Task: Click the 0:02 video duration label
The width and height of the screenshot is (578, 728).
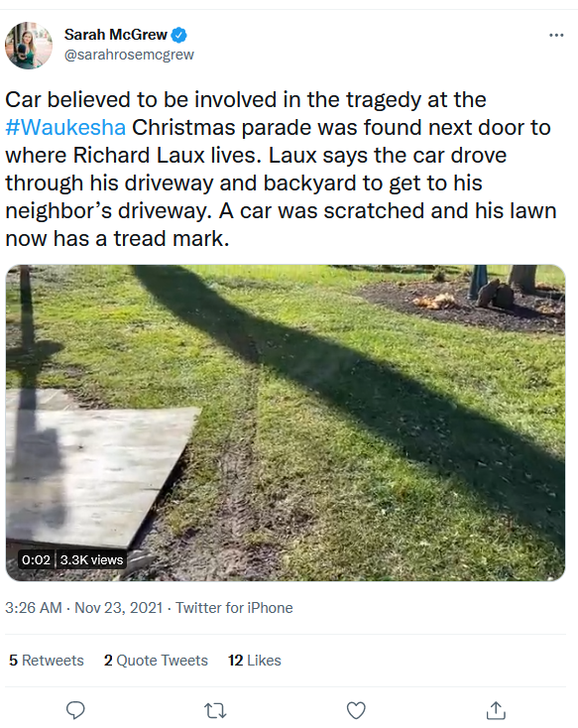Action: (36, 560)
